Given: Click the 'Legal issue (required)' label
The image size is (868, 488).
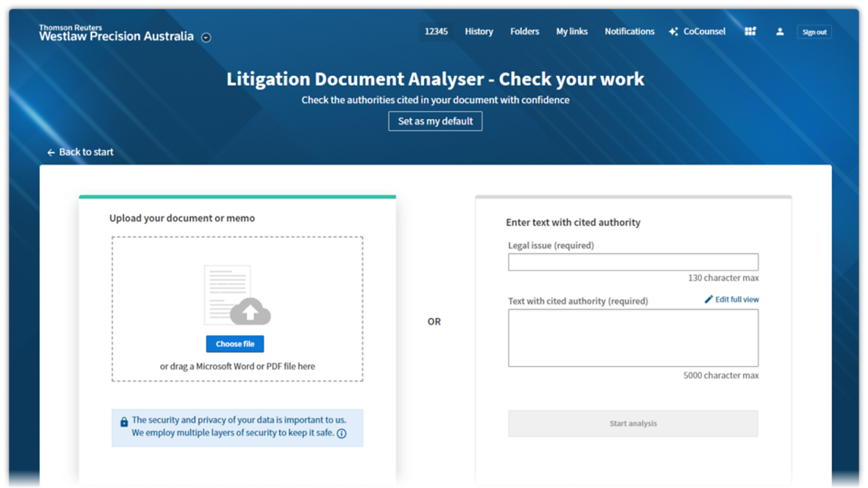Looking at the screenshot, I should click(x=551, y=245).
